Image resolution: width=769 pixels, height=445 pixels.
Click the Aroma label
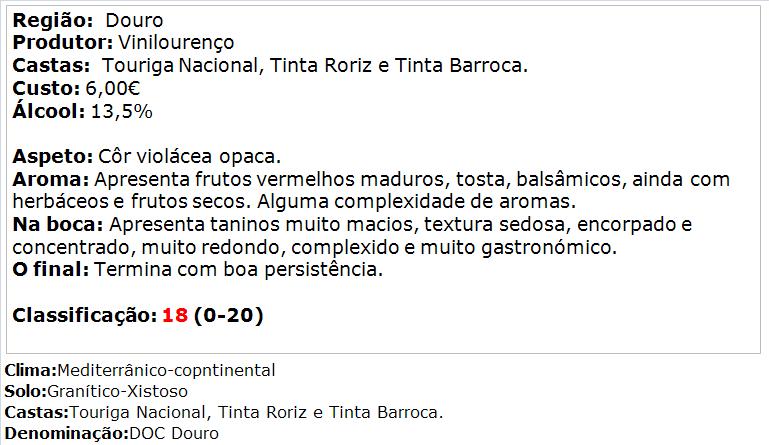pos(51,179)
